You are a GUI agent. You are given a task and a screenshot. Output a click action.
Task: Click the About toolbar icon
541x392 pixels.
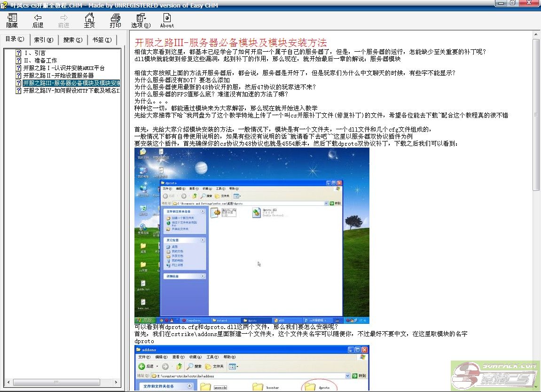[x=166, y=20]
